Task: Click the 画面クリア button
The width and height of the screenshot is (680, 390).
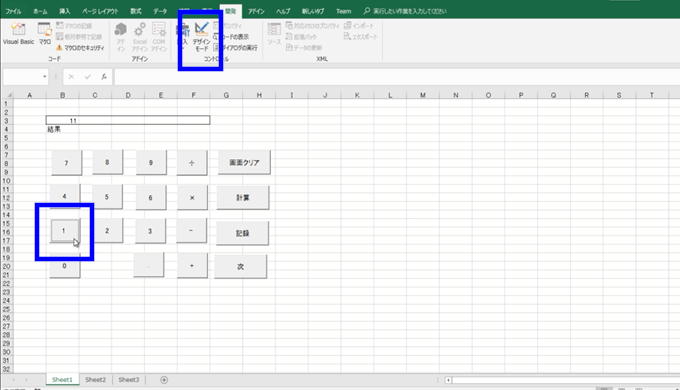Action: 244,163
